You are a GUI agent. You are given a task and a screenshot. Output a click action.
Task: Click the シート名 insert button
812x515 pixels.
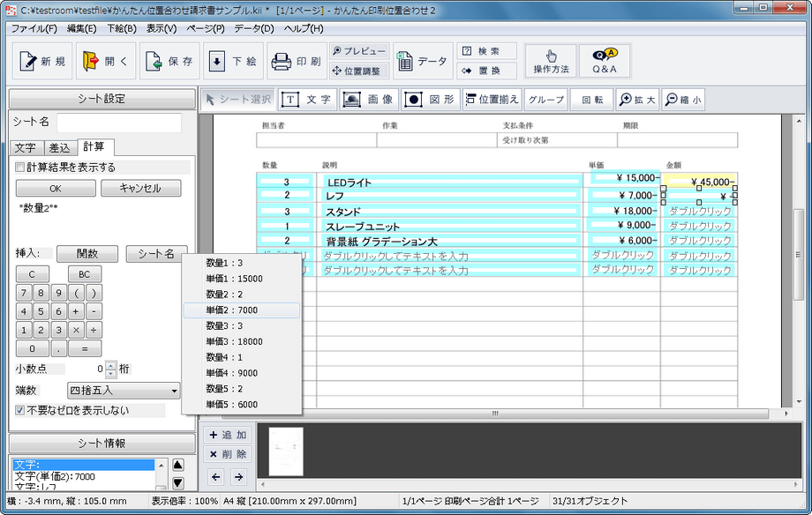(x=156, y=254)
